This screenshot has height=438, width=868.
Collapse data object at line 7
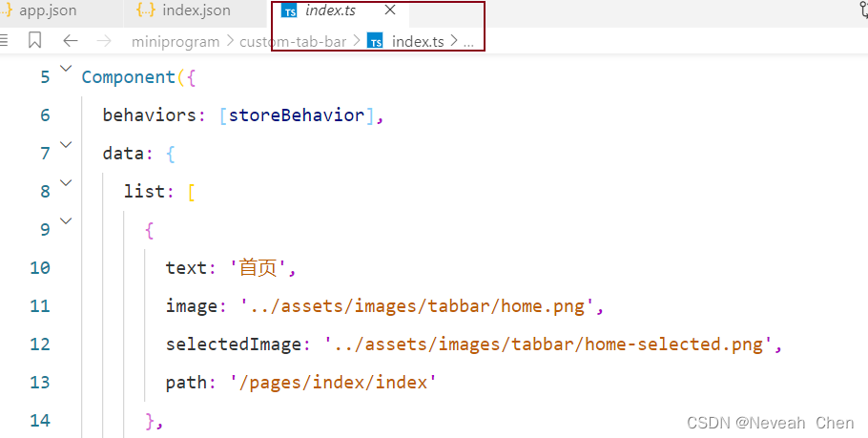[x=66, y=145]
